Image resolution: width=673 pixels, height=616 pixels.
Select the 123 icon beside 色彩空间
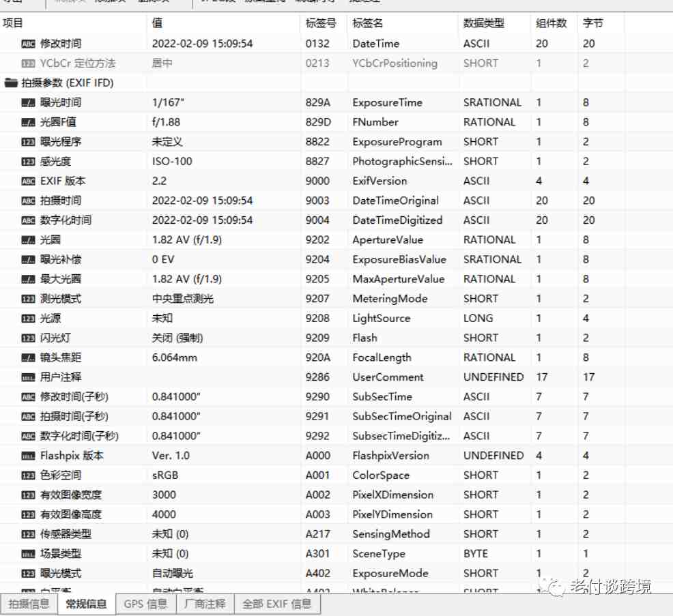[29, 475]
